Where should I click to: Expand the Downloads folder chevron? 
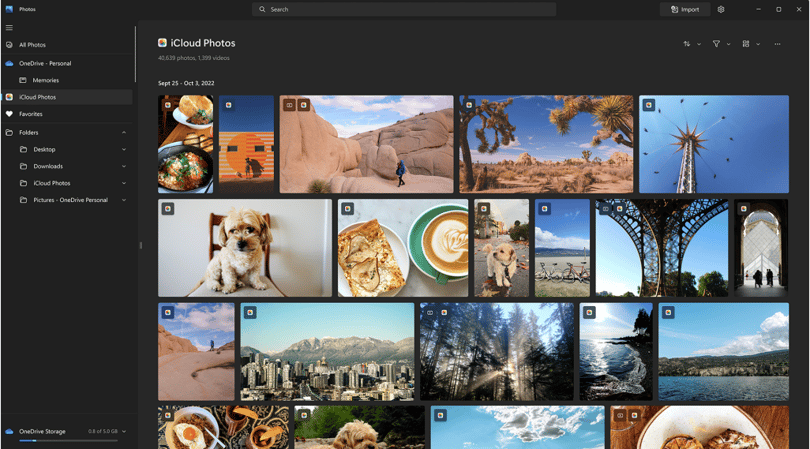click(x=124, y=166)
